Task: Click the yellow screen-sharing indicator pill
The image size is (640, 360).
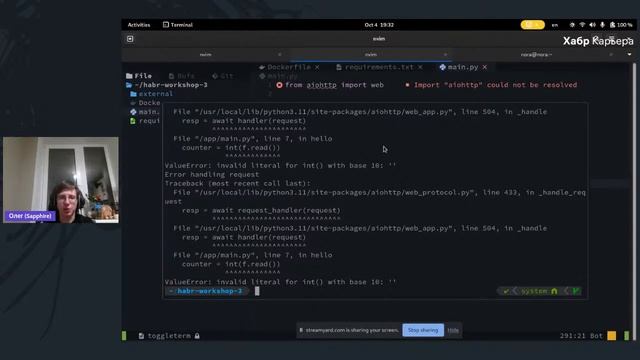Action: pyautogui.click(x=532, y=25)
